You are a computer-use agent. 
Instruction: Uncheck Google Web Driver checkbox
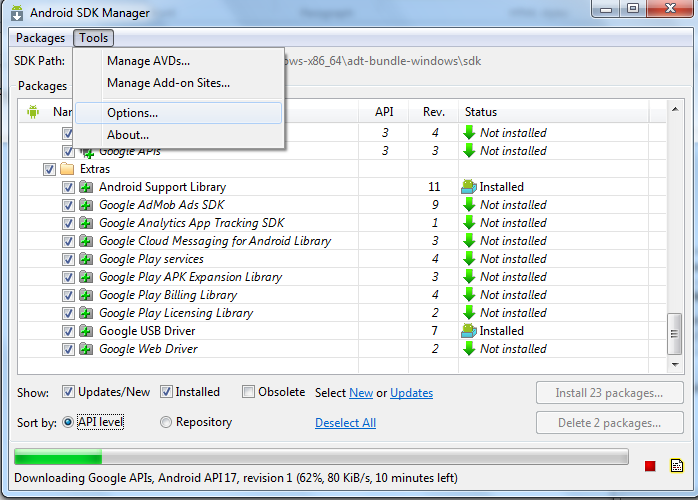coord(68,349)
